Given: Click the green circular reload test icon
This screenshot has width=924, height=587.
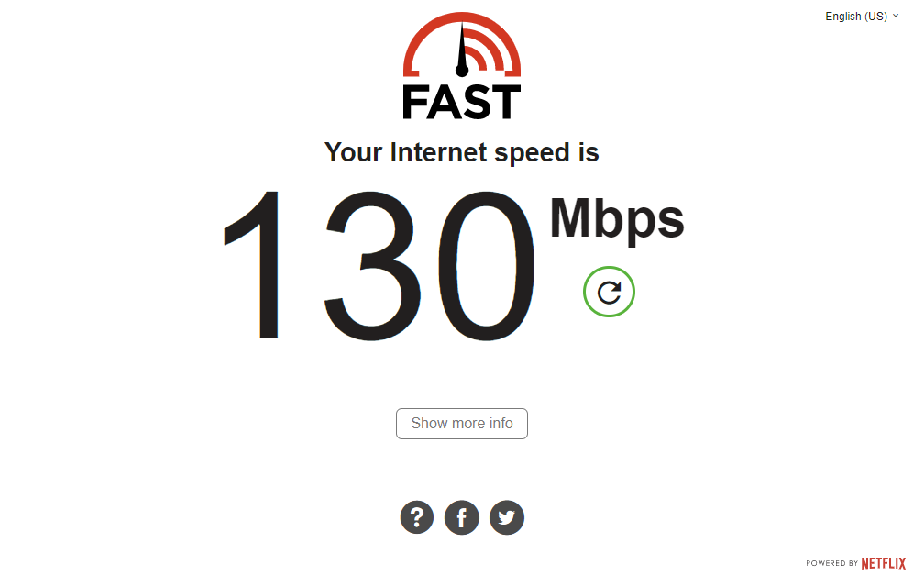Looking at the screenshot, I should (609, 292).
